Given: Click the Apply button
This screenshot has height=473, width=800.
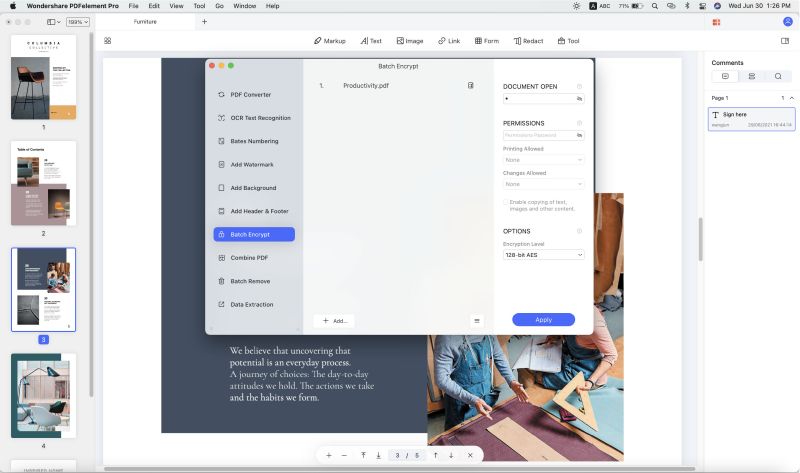Looking at the screenshot, I should point(543,319).
